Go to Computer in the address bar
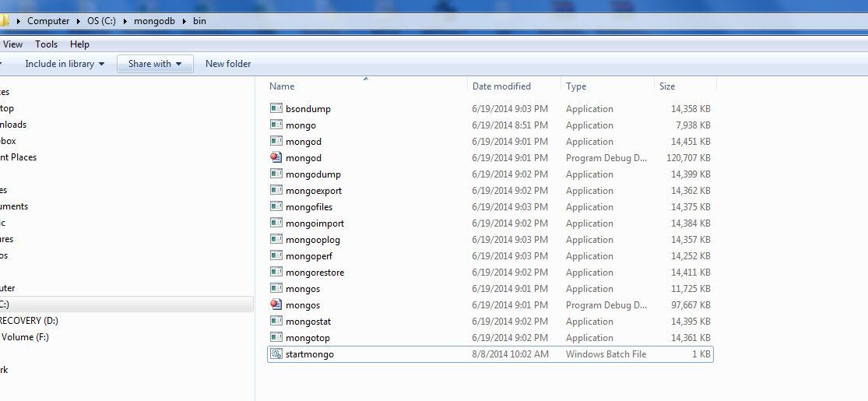Viewport: 868px width, 401px height. click(x=48, y=21)
